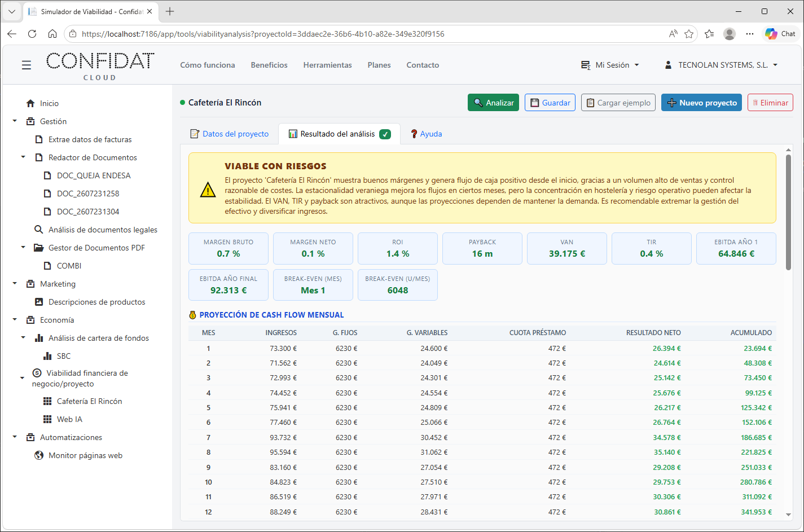Image resolution: width=804 pixels, height=532 pixels.
Task: Collapse the Gestión tree section
Action: pyautogui.click(x=15, y=121)
